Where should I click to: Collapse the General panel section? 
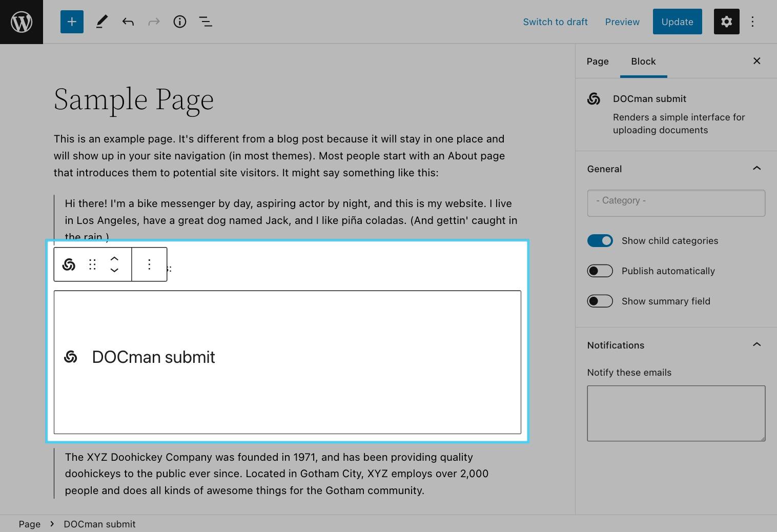(x=756, y=169)
